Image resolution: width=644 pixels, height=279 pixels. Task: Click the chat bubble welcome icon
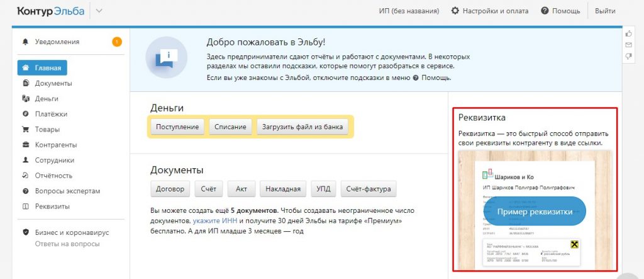[166, 57]
